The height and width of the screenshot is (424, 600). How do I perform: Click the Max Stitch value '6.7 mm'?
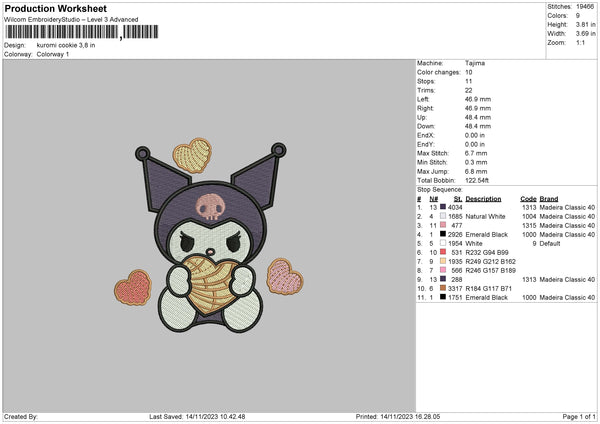pos(476,153)
